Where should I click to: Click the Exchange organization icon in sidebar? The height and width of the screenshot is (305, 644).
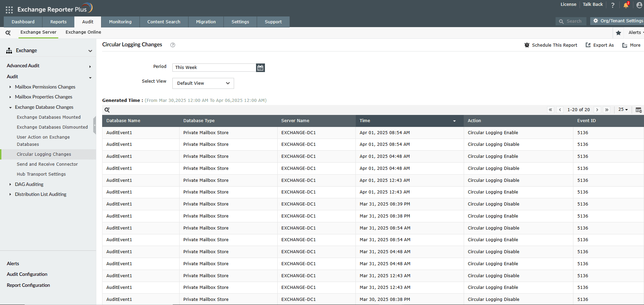click(9, 51)
